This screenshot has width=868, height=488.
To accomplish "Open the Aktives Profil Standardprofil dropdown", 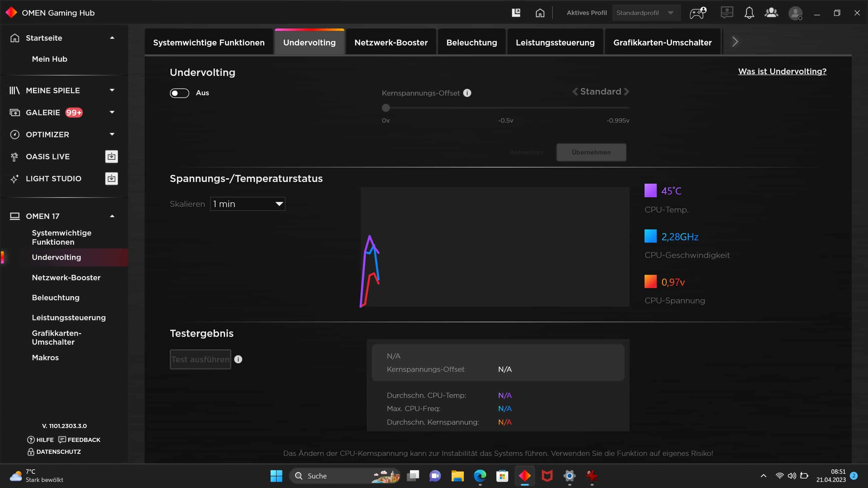I will point(646,13).
